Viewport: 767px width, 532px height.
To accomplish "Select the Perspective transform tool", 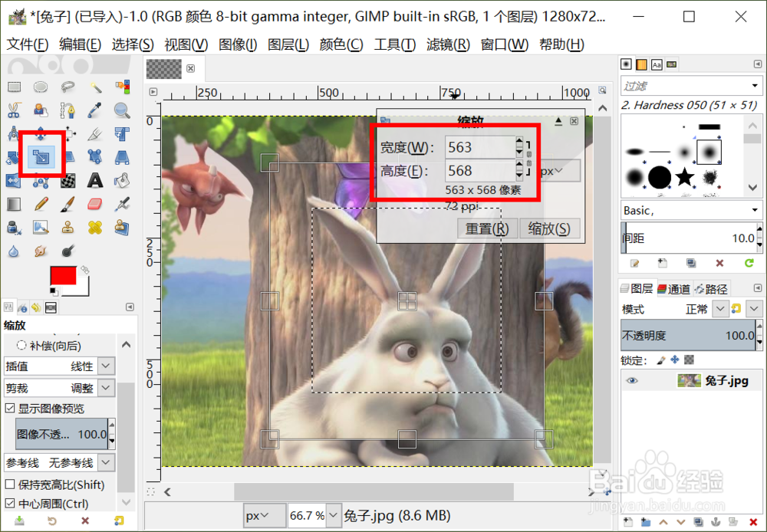I will [122, 157].
